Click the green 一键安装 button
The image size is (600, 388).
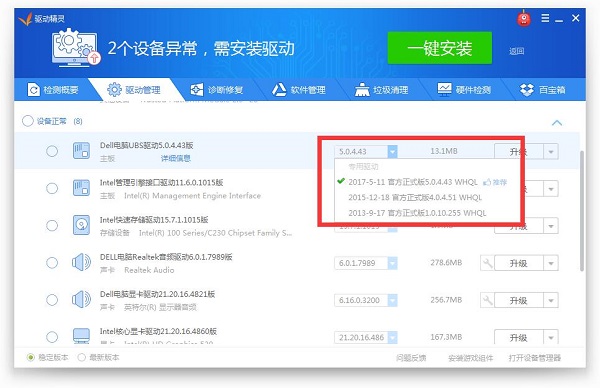click(x=440, y=48)
